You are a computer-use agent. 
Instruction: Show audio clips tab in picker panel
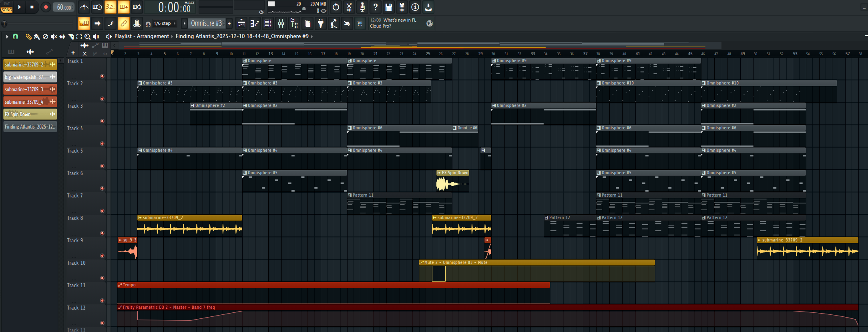point(30,52)
